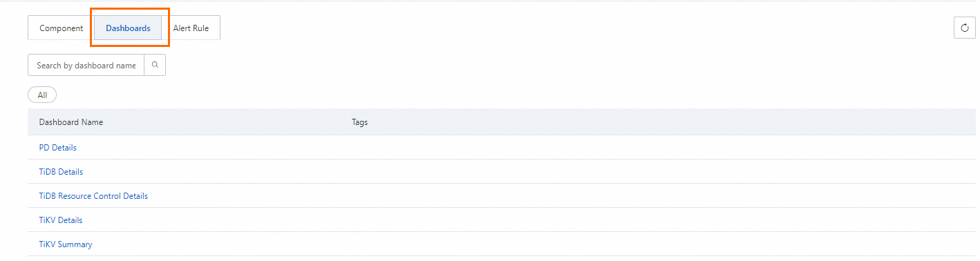Image resolution: width=980 pixels, height=261 pixels.
Task: Open the PD Details dashboard
Action: 57,148
